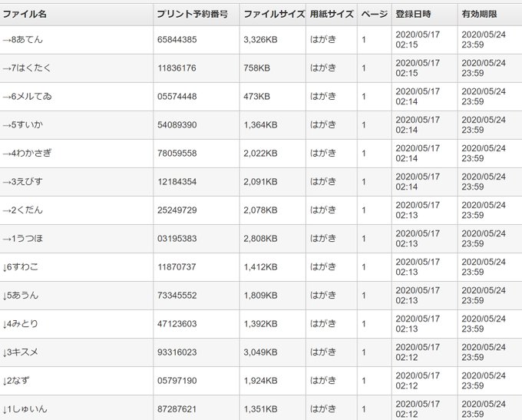
Task: Click expiry date in →5すいか row
Action: 484,125
